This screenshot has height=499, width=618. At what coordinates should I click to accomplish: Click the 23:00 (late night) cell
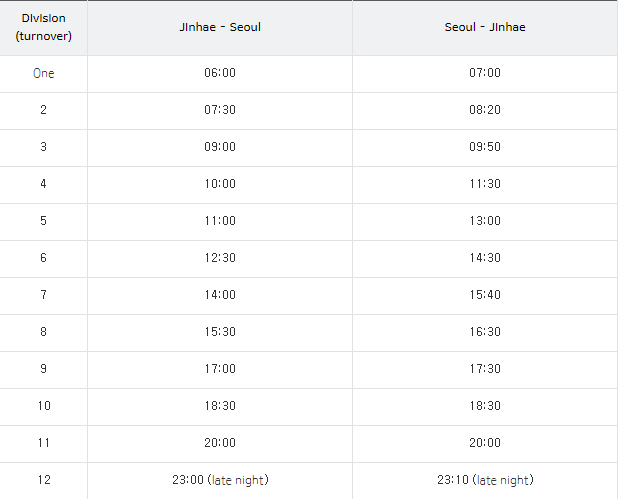[x=220, y=480]
